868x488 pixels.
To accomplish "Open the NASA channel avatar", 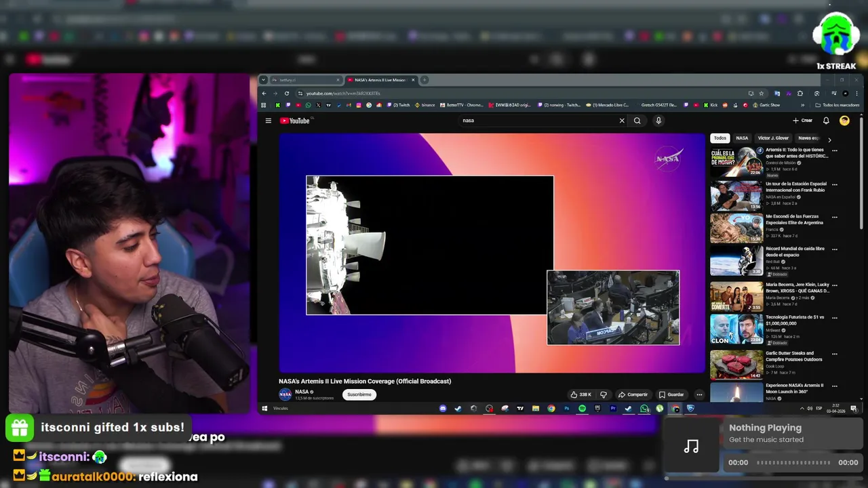I will pyautogui.click(x=285, y=394).
